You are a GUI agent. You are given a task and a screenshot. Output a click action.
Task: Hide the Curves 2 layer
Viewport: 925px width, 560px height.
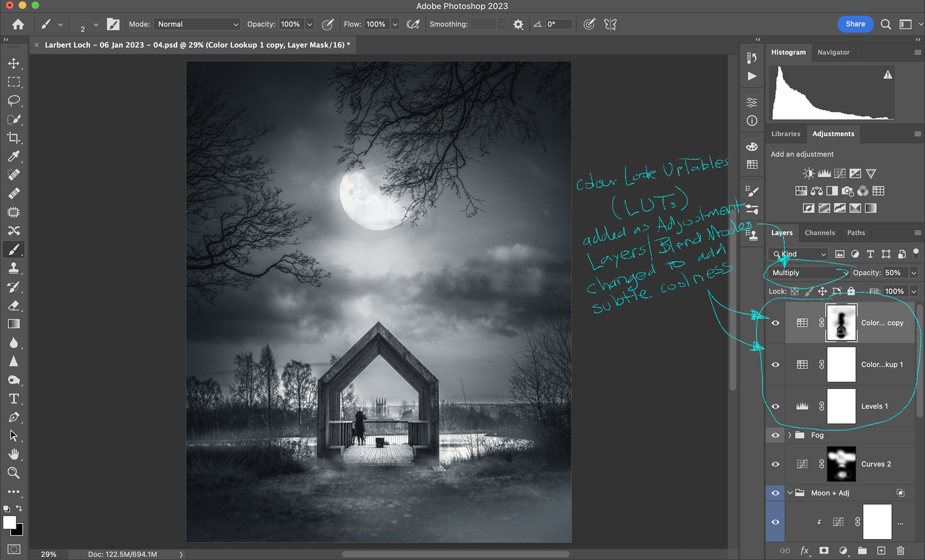coord(775,464)
